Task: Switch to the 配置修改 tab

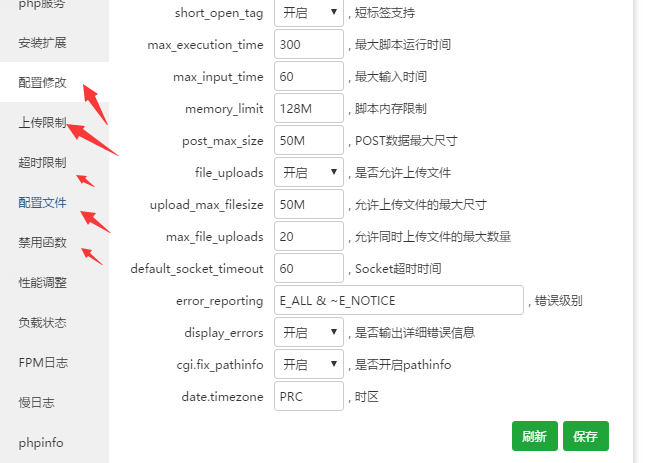Action: (42, 83)
